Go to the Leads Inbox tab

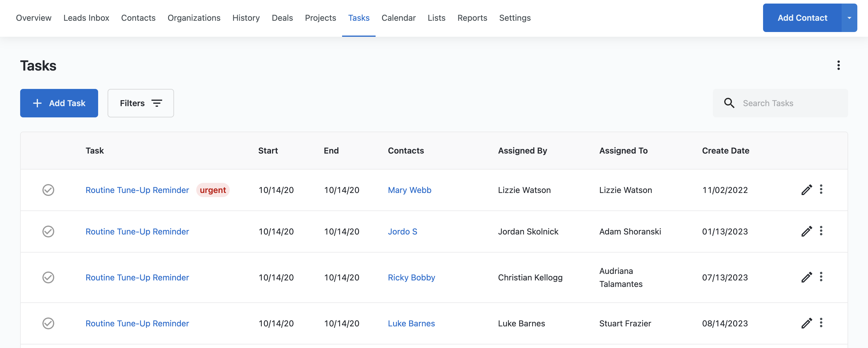[86, 18]
